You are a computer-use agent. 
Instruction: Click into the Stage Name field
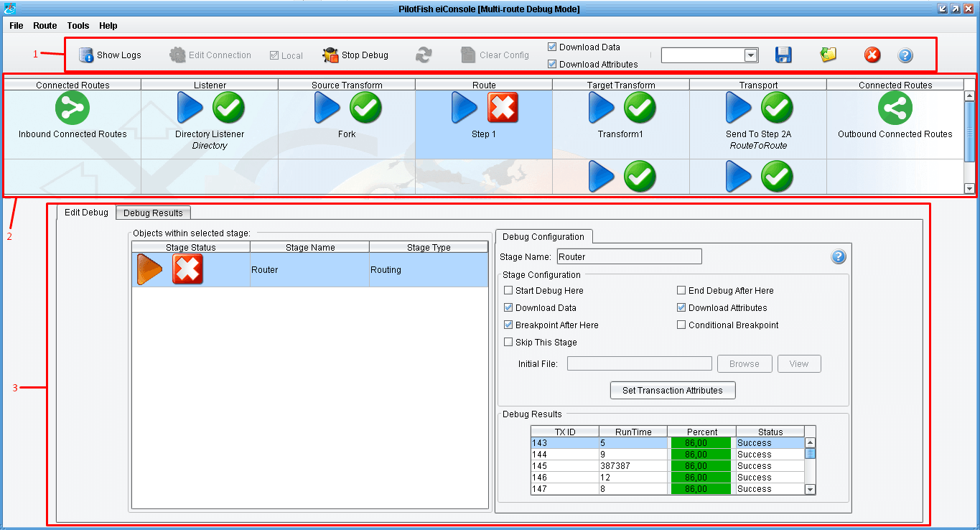(x=628, y=256)
